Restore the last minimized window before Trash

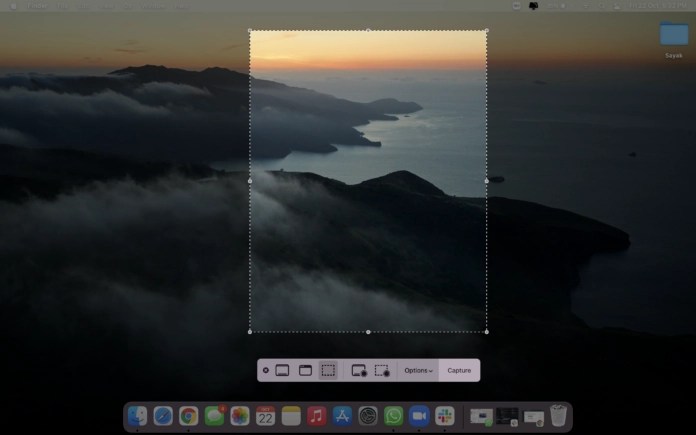point(534,418)
